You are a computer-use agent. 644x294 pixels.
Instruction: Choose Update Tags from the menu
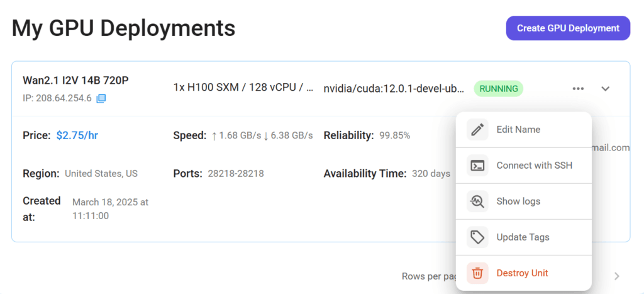point(524,237)
